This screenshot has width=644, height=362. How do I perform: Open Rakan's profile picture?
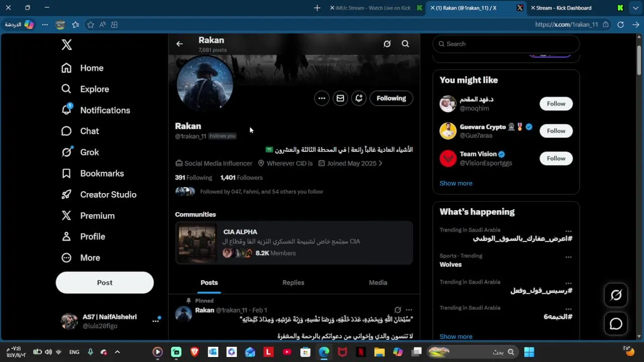(205, 83)
